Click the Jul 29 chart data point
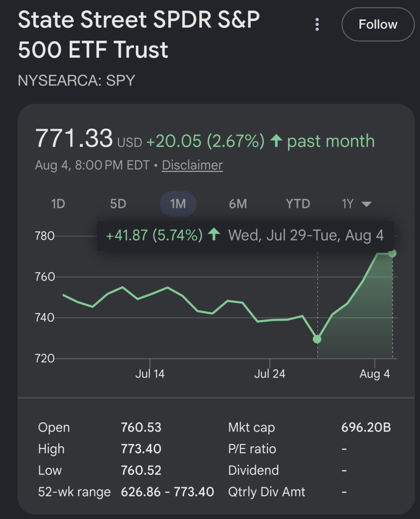 click(x=317, y=339)
